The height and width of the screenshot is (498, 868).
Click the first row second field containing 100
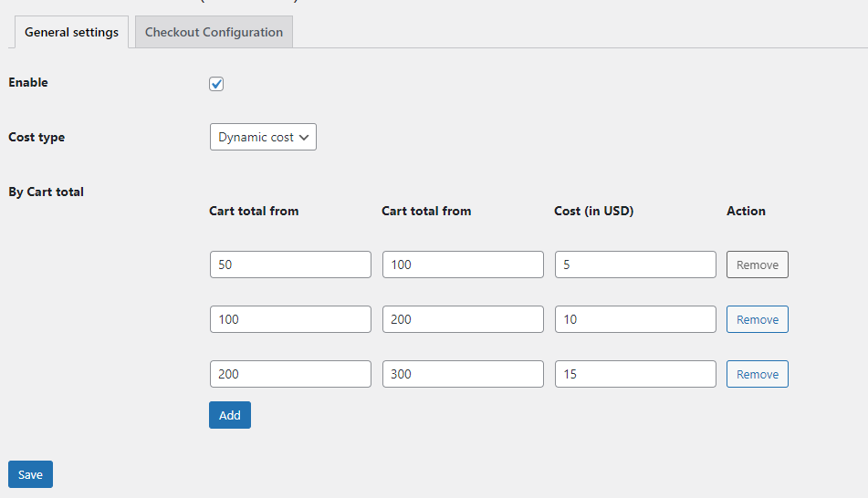coord(462,265)
